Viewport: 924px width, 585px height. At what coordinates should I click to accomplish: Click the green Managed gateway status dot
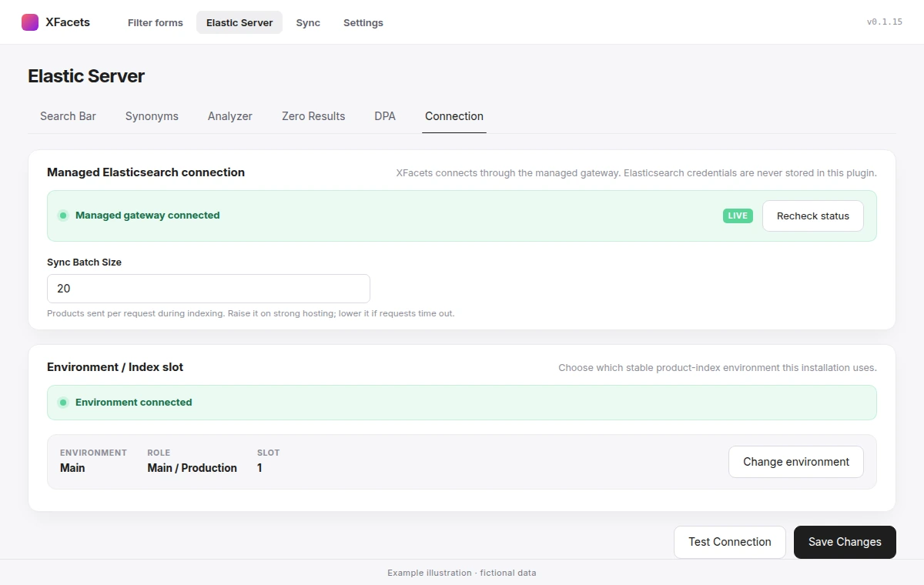click(63, 216)
